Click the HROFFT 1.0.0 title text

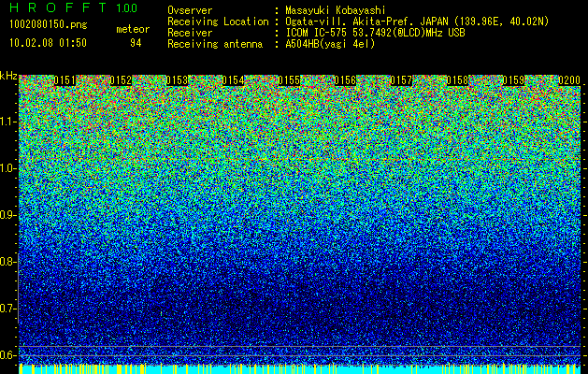[x=73, y=7]
